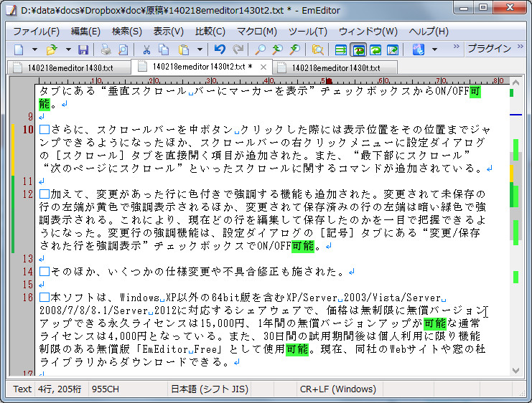Expand configuration dropdown arrow
This screenshot has height=403, width=532.
pos(434,49)
